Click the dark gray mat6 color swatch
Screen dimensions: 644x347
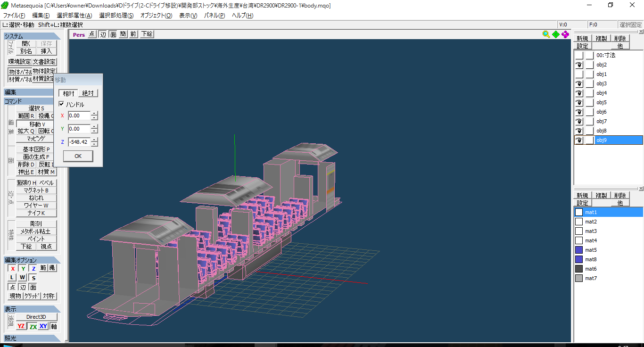pyautogui.click(x=579, y=269)
